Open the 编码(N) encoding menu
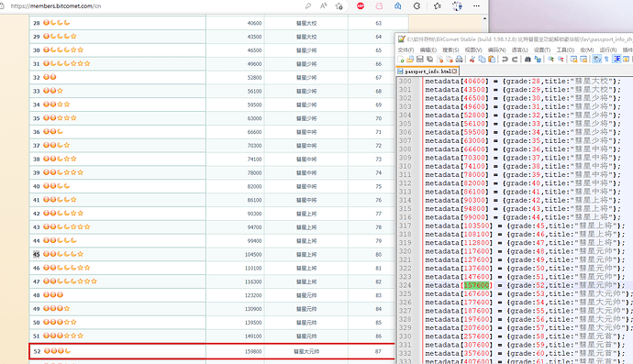This screenshot has height=364, width=633. pos(496,50)
